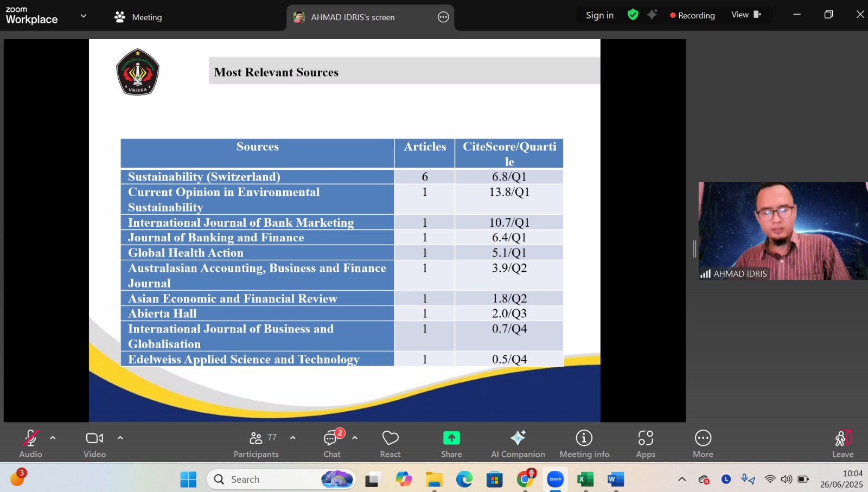This screenshot has height=492, width=868.
Task: Switch to the Meeting tab
Action: click(x=138, y=17)
